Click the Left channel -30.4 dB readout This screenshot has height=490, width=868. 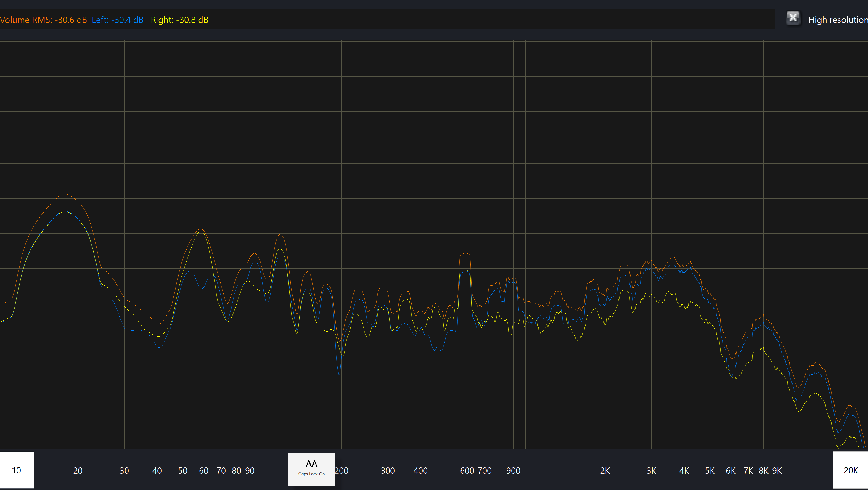pos(117,20)
